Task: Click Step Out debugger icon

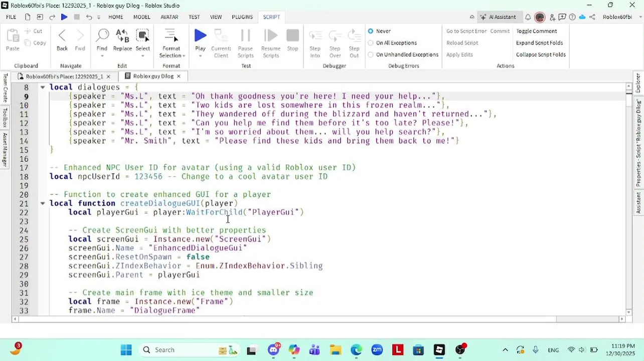Action: click(354, 35)
